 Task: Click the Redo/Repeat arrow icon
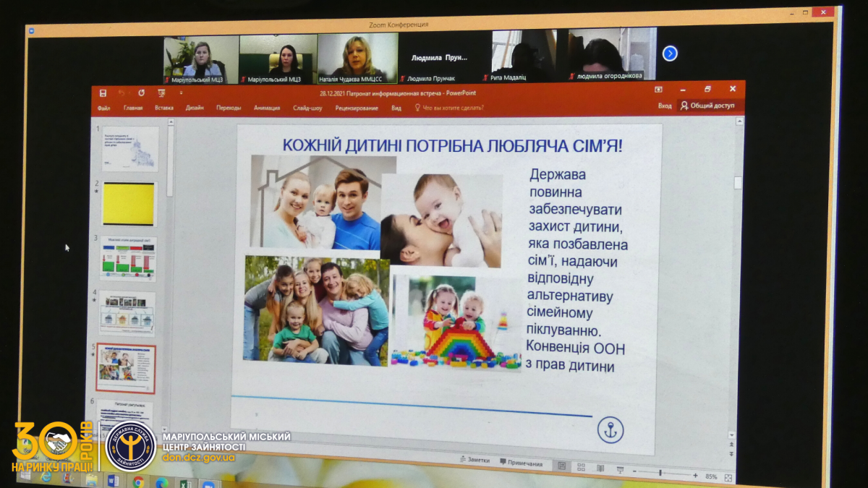[x=141, y=93]
